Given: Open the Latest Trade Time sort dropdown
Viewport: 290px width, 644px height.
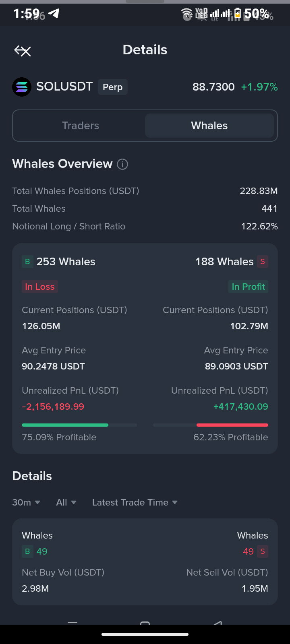Looking at the screenshot, I should 135,502.
